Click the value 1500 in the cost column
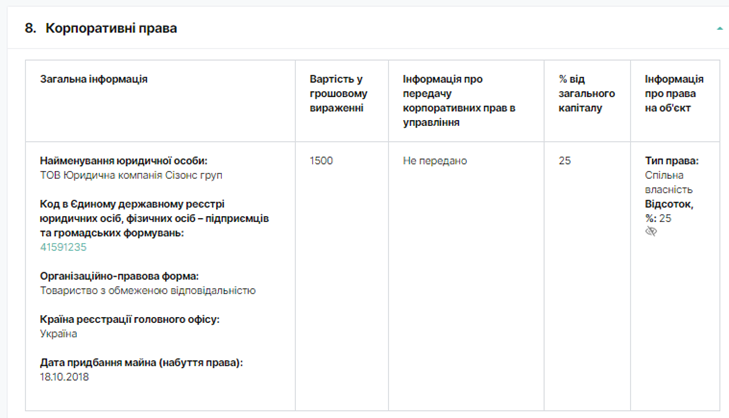This screenshot has width=729, height=418. (322, 161)
